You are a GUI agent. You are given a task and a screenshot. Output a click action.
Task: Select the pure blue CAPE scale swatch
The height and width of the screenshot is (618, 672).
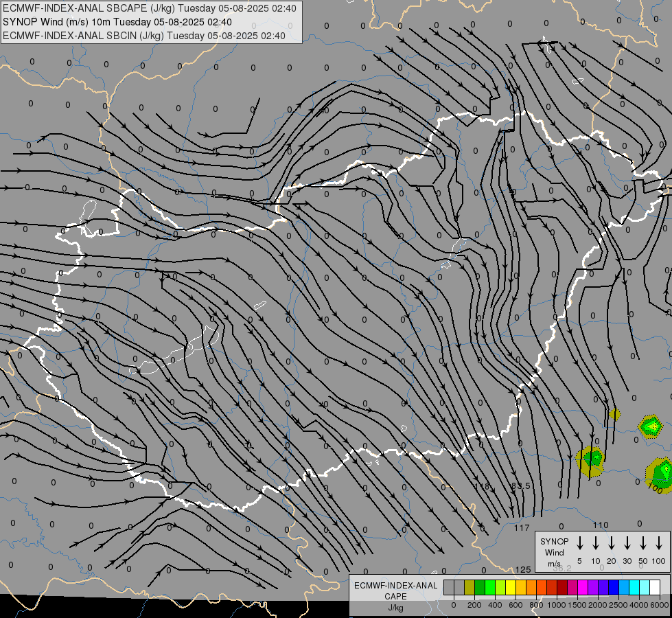pos(614,588)
